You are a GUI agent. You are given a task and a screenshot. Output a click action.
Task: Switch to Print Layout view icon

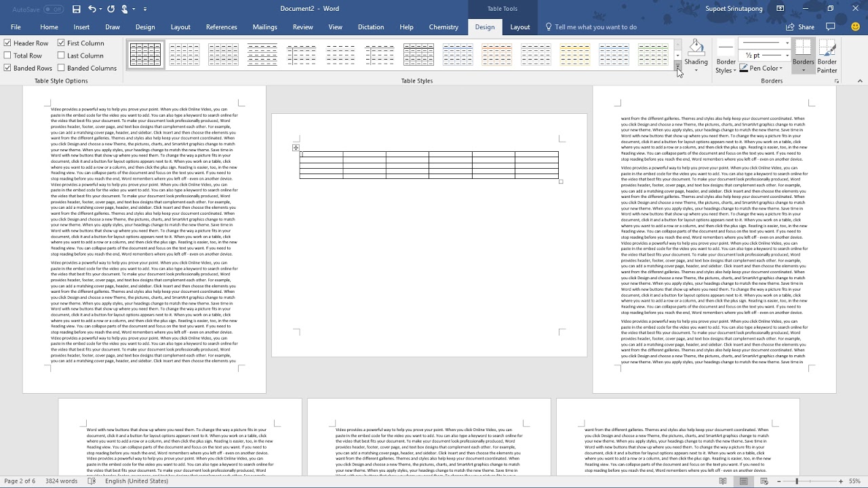[x=744, y=481]
